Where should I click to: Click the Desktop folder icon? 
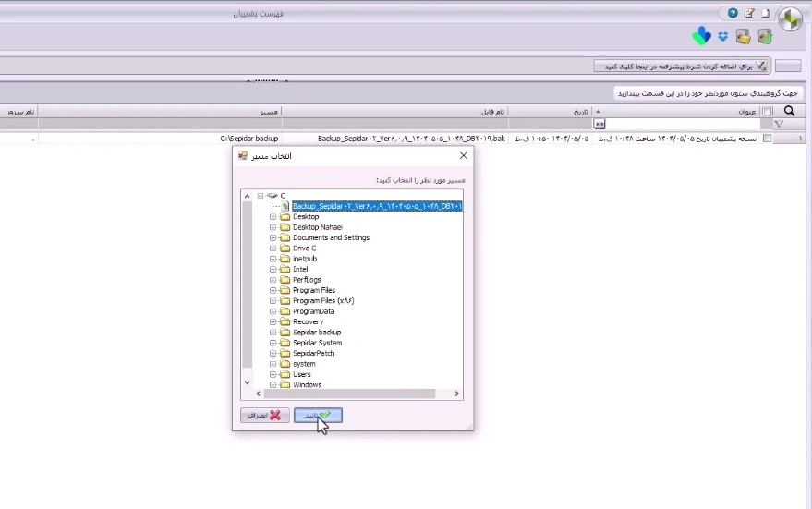(285, 217)
